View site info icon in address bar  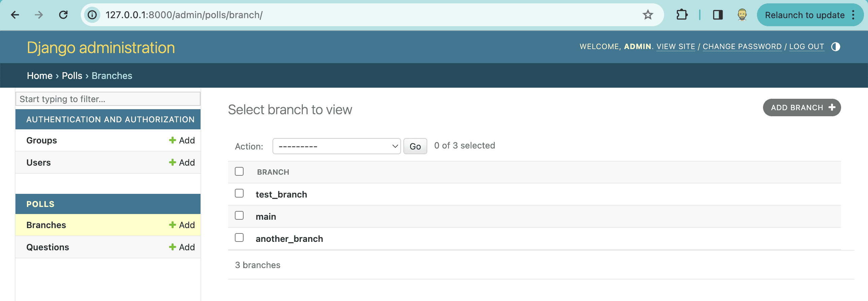[x=92, y=15]
